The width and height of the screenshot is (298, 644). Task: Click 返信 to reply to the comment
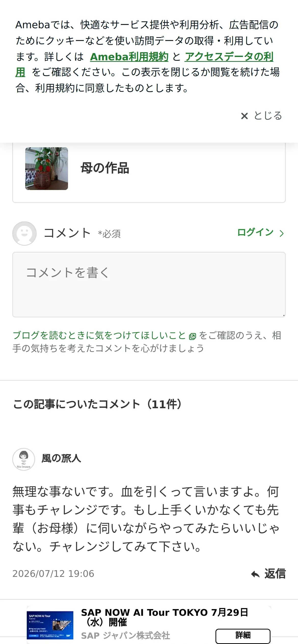(x=275, y=574)
